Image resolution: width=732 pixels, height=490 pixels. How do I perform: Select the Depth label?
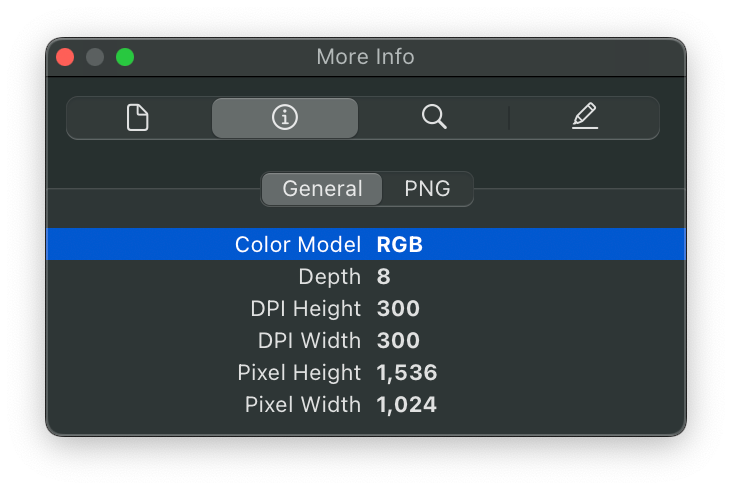[329, 277]
